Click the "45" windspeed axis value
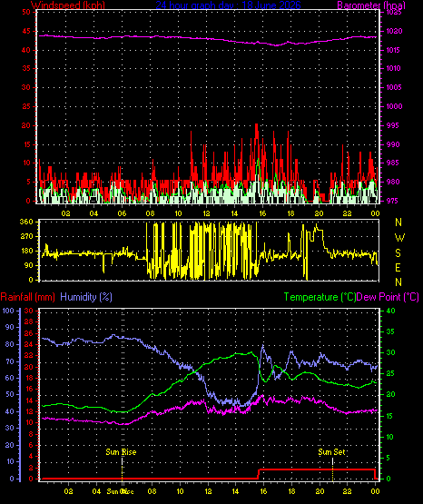 [x=26, y=32]
